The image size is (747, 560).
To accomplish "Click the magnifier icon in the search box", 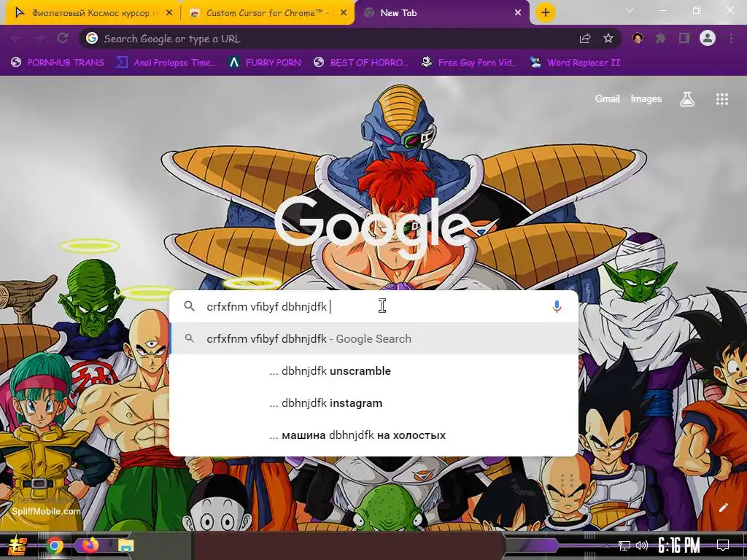I will coord(189,306).
